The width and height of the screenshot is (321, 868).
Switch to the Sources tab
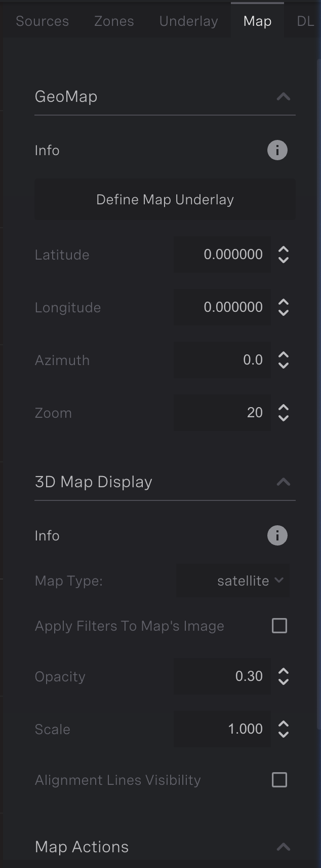(42, 21)
